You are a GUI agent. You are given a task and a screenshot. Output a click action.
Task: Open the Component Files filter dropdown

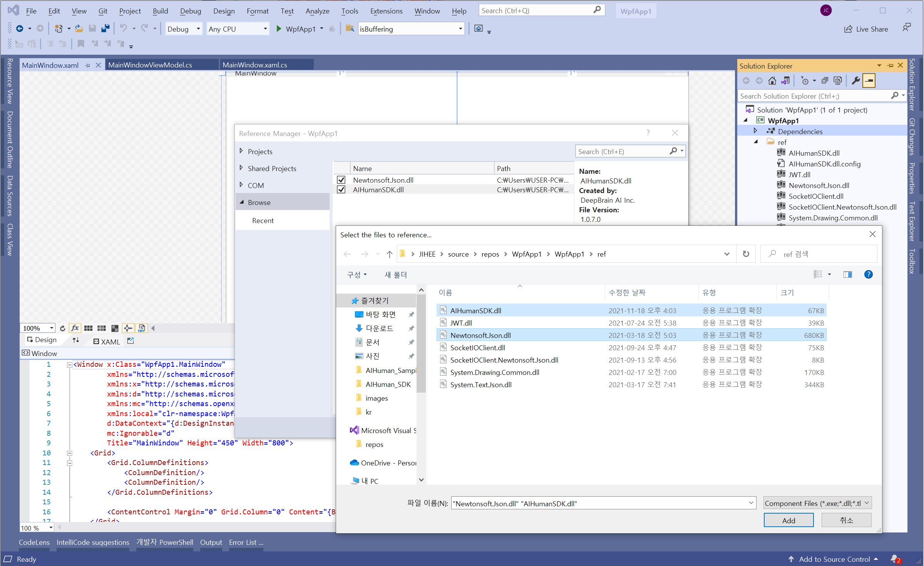[817, 503]
